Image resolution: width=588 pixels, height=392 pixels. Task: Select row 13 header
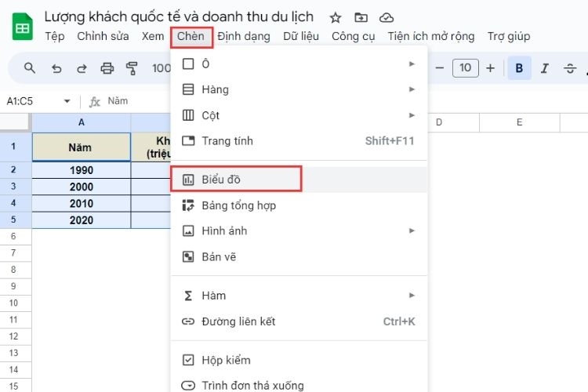click(x=14, y=353)
